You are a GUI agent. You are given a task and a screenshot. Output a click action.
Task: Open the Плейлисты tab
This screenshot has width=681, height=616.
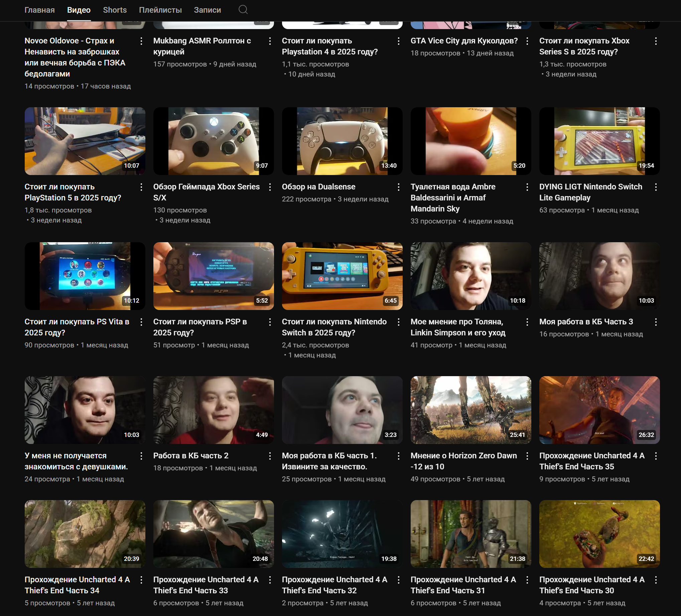160,10
